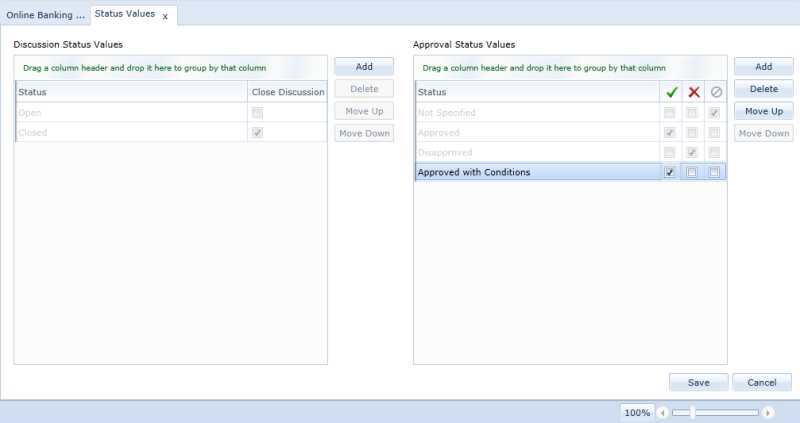
Task: Delete the selected approval status
Action: [763, 89]
